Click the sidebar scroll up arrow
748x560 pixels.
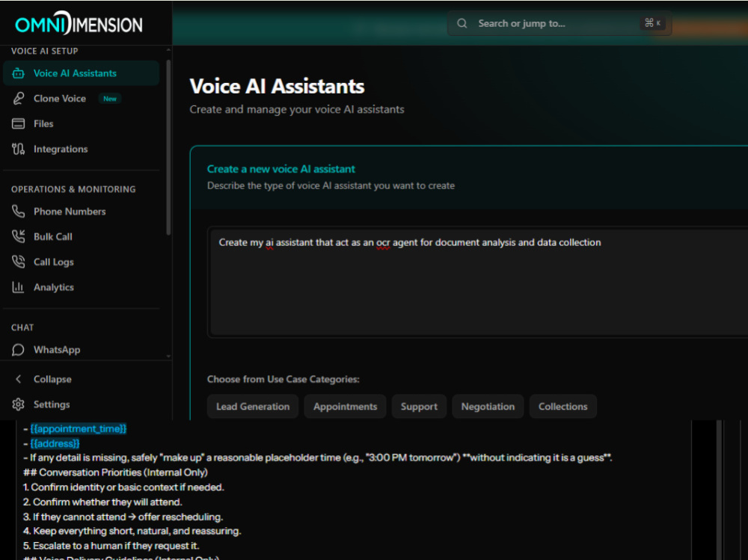pos(168,49)
